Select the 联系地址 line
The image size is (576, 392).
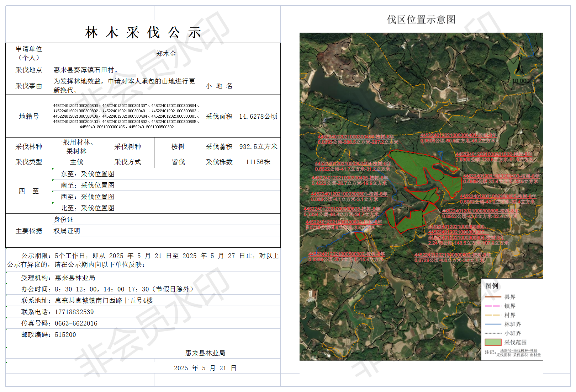tap(143, 300)
